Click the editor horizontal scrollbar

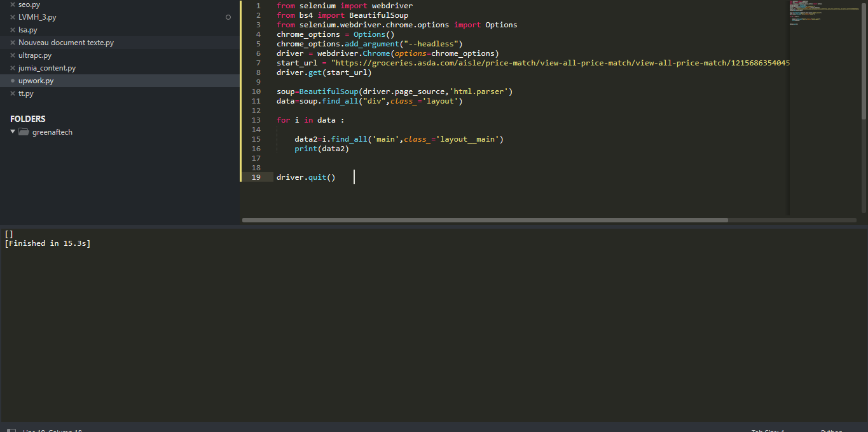click(x=485, y=220)
